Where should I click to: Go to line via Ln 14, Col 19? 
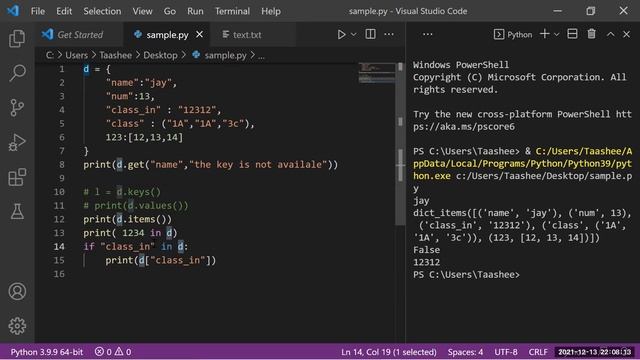(x=389, y=352)
